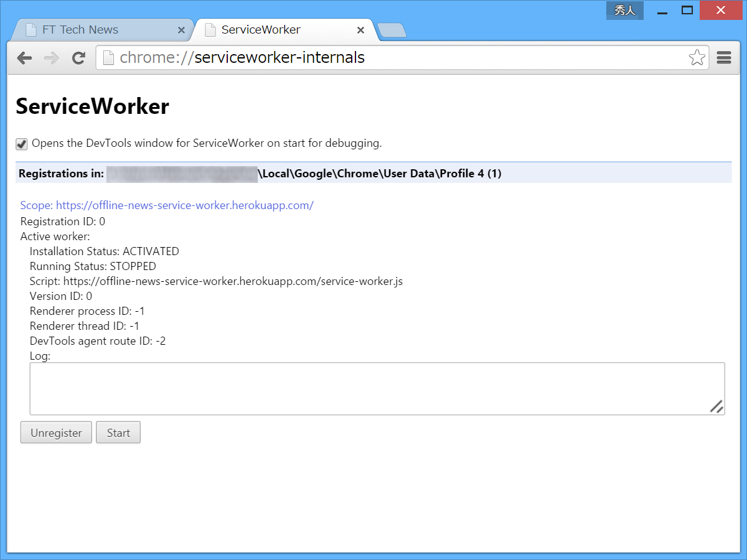Reload the serviceworker-internals page
The image size is (747, 560).
(x=78, y=58)
